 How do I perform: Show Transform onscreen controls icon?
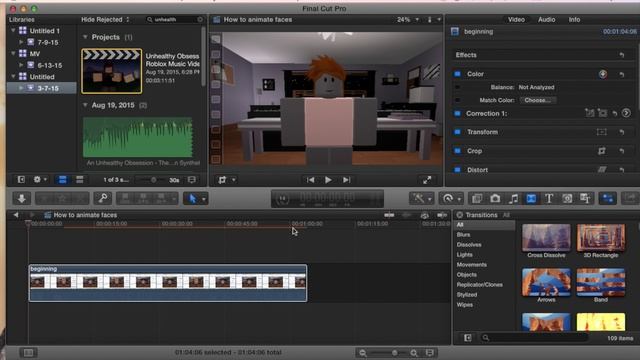[x=601, y=132]
